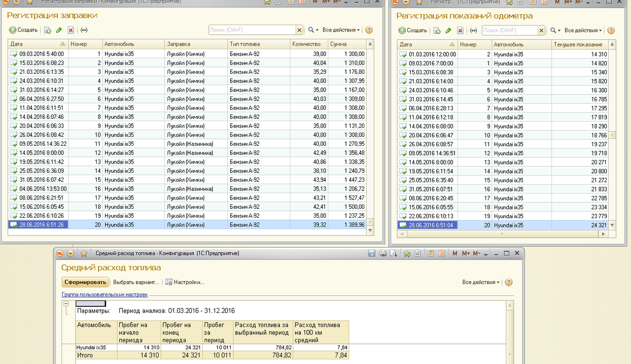Click add-to-favorites icon in report title bar

pos(407,253)
